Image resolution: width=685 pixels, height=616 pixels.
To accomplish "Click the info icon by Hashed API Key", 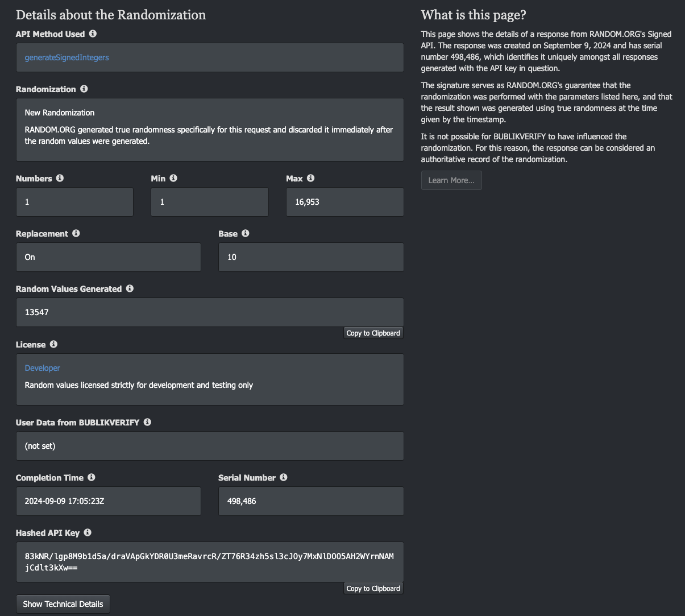I will coord(88,532).
